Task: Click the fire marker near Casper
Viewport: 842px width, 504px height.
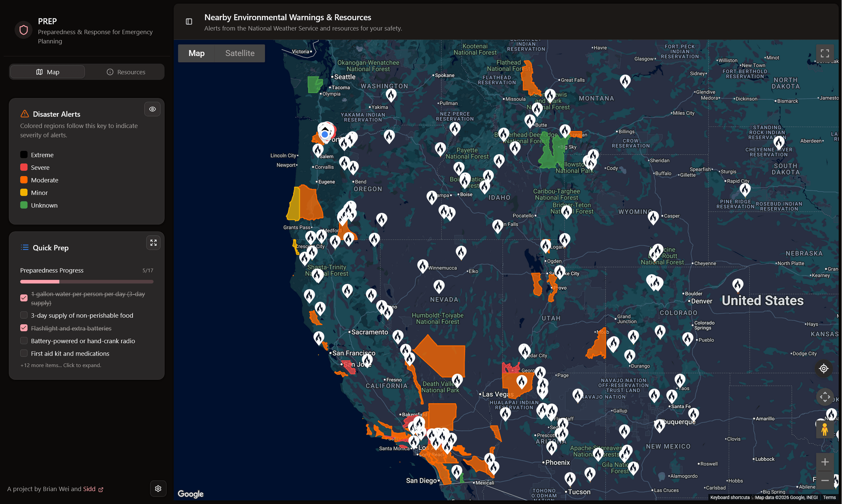Action: (x=653, y=216)
